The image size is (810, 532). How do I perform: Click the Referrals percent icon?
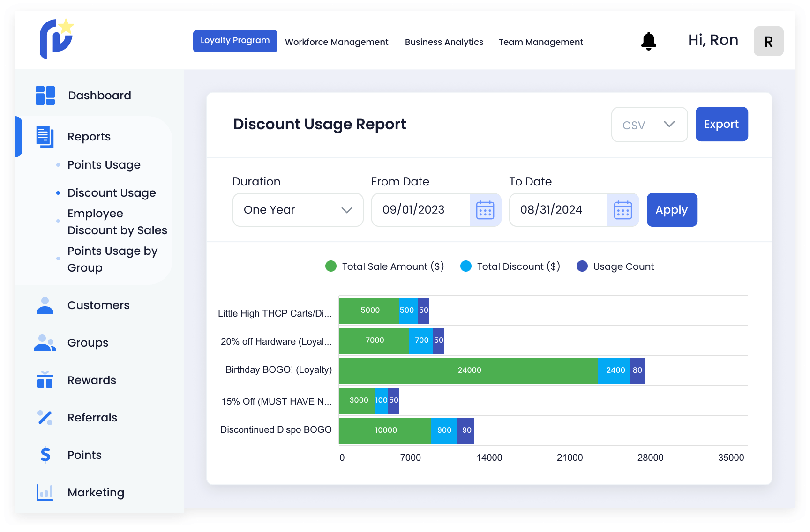(45, 418)
